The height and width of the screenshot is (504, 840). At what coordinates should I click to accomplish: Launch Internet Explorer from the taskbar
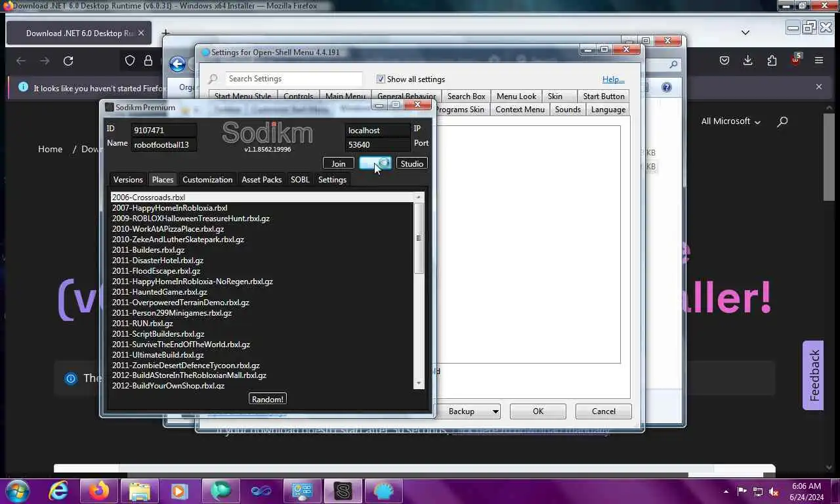click(58, 490)
